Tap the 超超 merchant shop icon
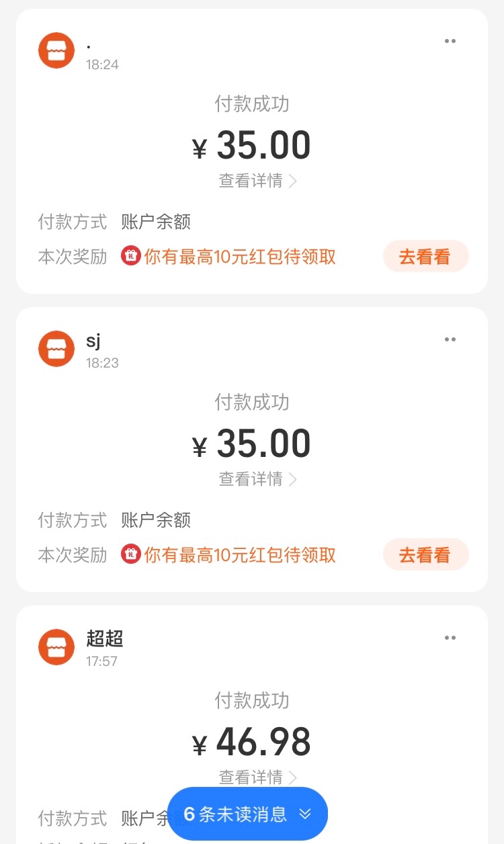This screenshot has height=844, width=504. pos(56,647)
